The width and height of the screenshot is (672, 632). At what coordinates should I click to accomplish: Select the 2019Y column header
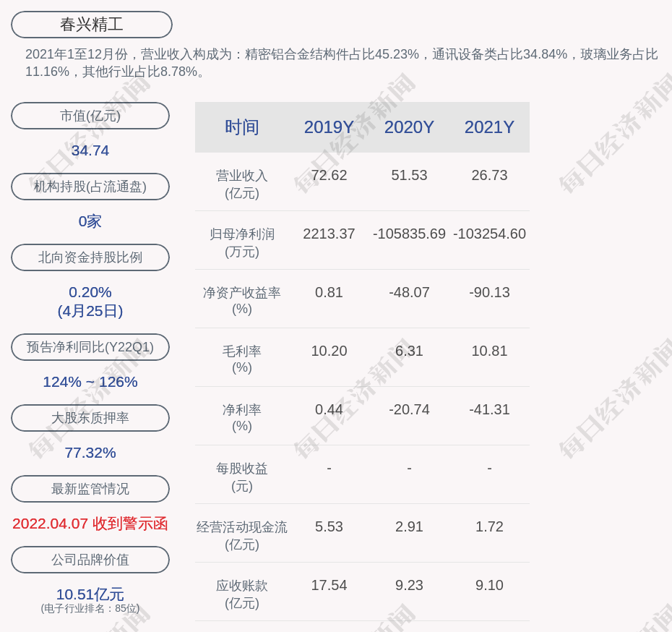coord(329,127)
